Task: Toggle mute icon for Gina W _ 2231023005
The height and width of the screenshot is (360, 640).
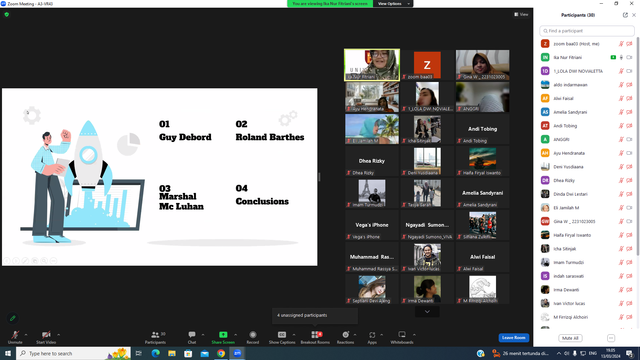Action: click(621, 221)
